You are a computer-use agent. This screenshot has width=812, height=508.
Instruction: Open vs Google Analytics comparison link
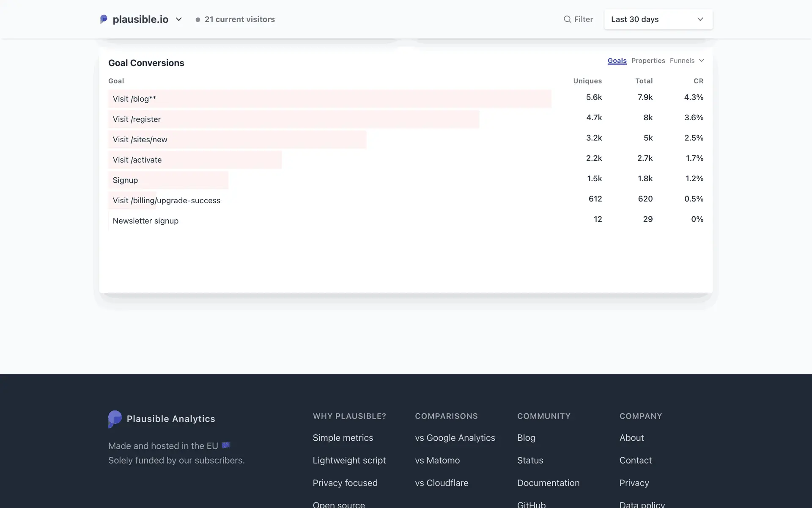455,438
